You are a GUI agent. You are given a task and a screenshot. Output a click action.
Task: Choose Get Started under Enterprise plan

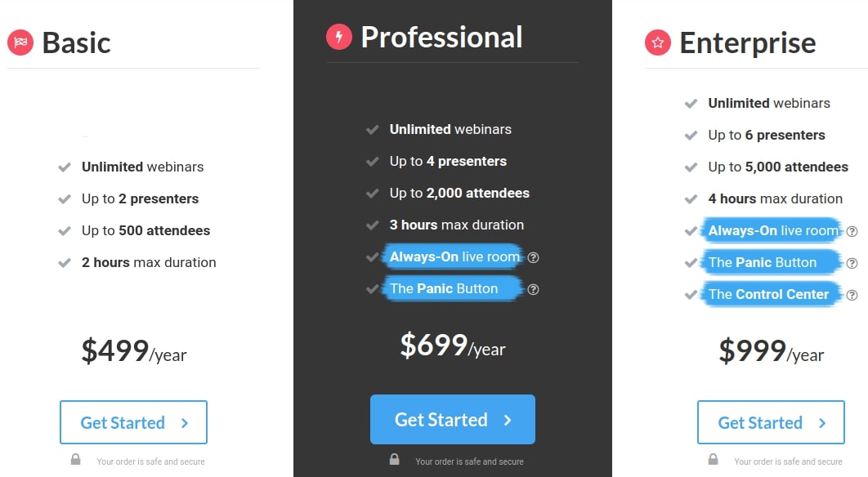(771, 422)
